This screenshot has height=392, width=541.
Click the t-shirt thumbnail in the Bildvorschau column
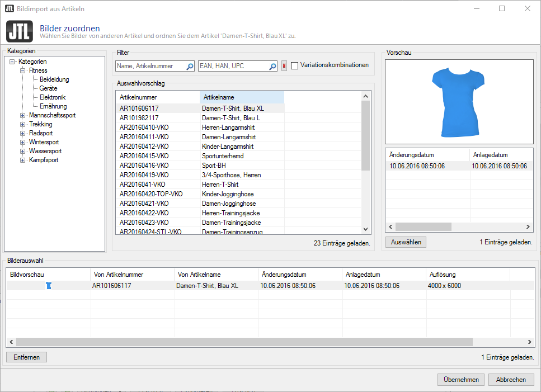49,285
